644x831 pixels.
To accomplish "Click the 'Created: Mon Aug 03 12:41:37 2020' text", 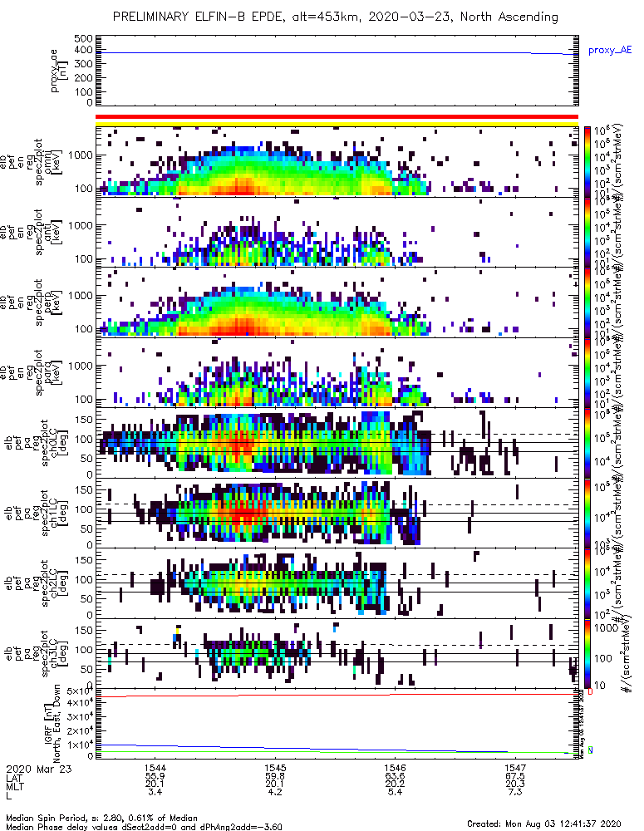I will tap(544, 824).
